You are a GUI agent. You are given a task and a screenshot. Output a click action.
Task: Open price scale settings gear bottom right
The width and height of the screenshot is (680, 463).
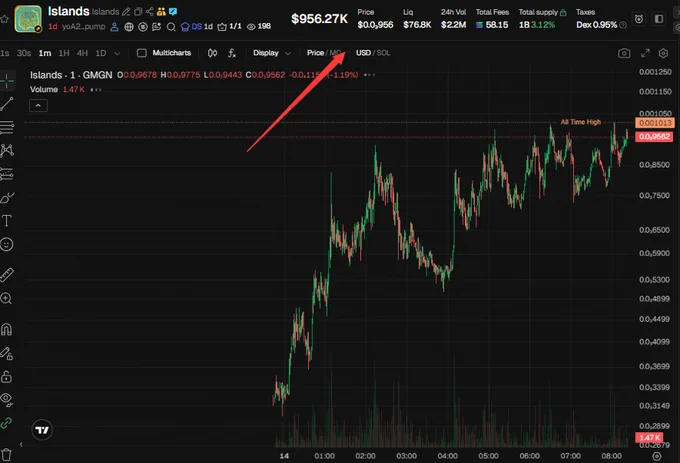click(x=657, y=456)
